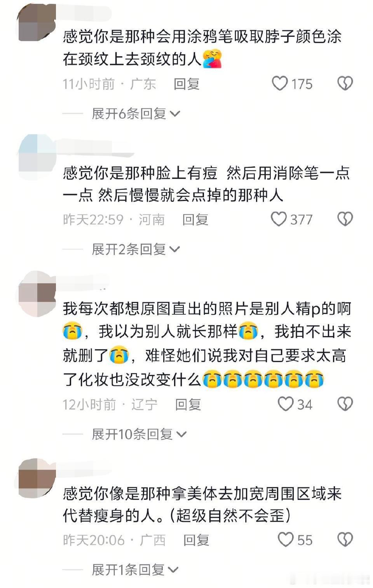Image resolution: width=373 pixels, height=588 pixels.
Task: Like the Liaoning comment with 34 likes
Action: [x=286, y=404]
